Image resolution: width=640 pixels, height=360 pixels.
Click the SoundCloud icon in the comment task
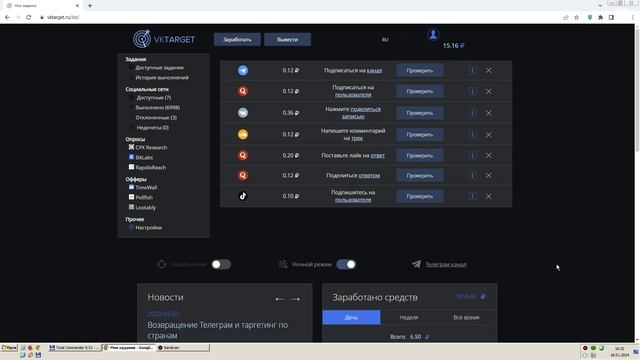click(243, 134)
